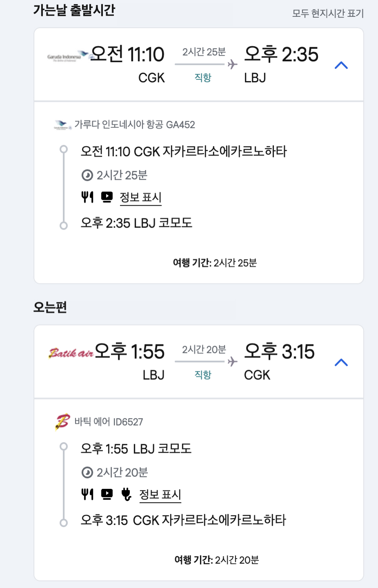Click the airplane icon on return route line

(232, 362)
